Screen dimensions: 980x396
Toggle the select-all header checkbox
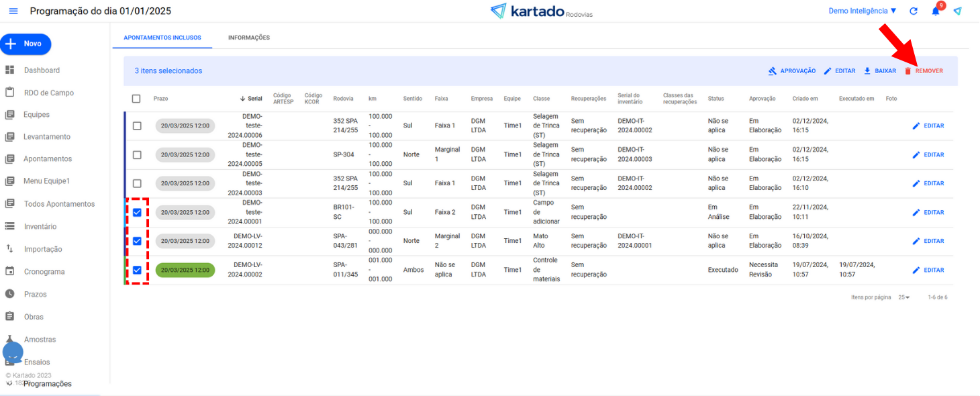tap(136, 99)
